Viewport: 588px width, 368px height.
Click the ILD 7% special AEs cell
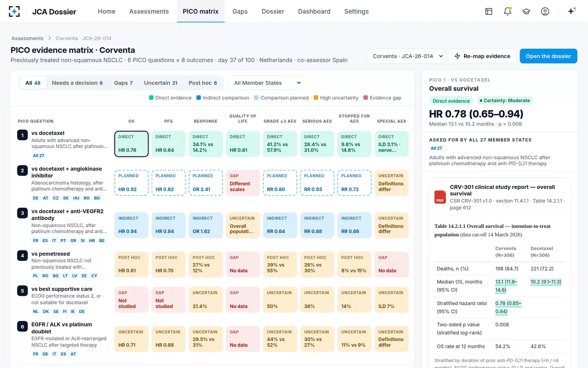coord(392,300)
